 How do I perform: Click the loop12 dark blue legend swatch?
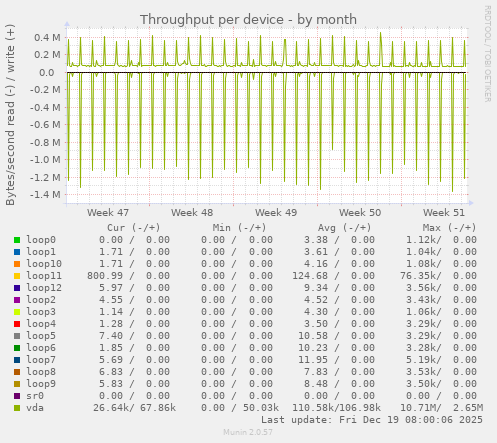pos(17,288)
